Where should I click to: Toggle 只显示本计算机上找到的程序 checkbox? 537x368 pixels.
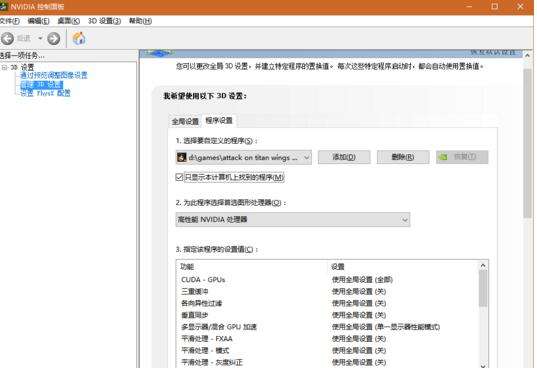(x=179, y=177)
